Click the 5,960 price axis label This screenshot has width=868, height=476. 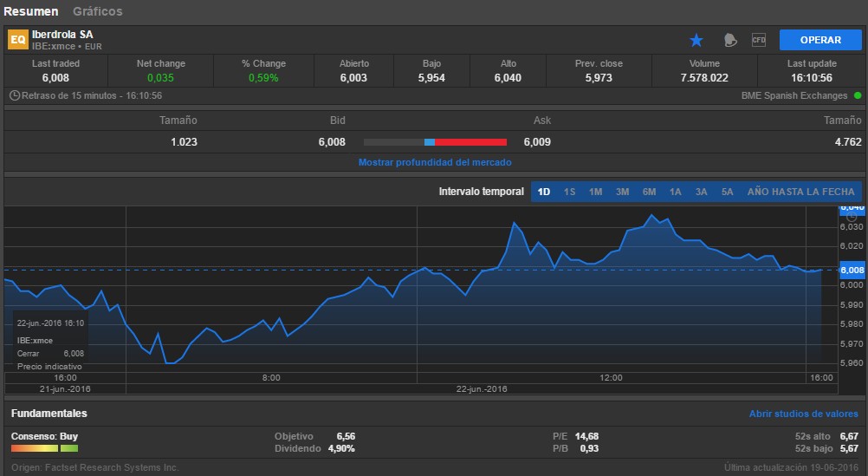coord(852,363)
